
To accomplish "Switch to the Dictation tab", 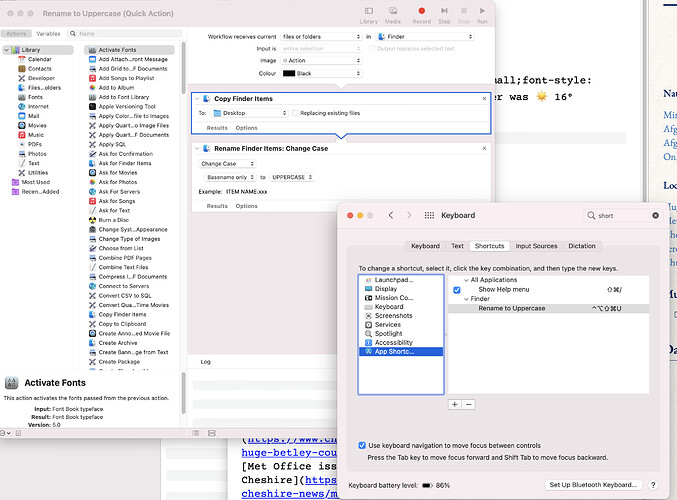I will [x=582, y=246].
